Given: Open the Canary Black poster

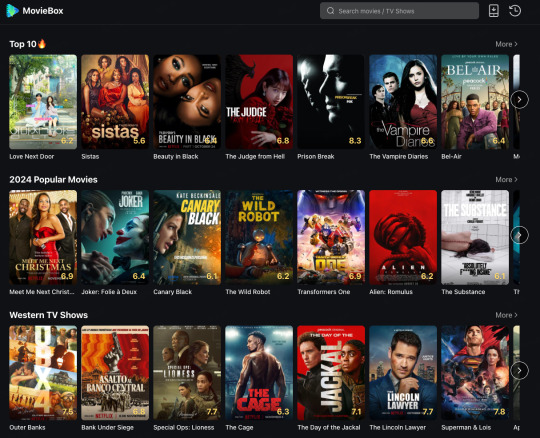Looking at the screenshot, I should pos(187,237).
